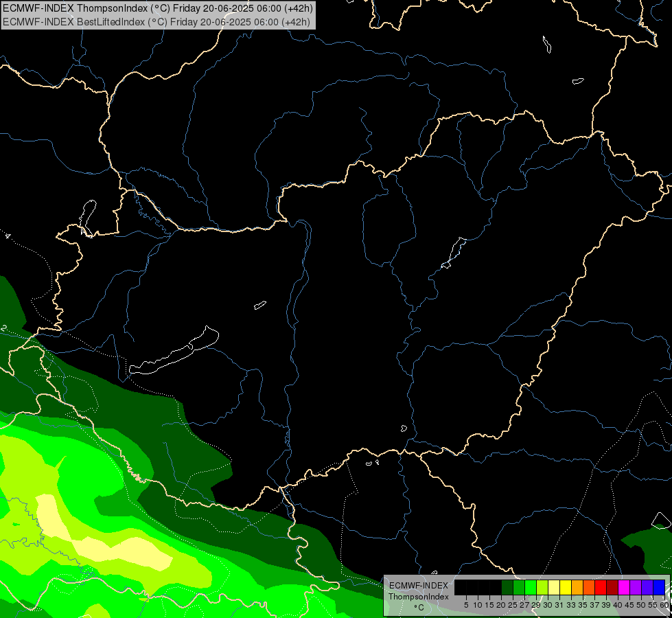Click the legend tick label '50'
The height and width of the screenshot is (618, 672).
(x=641, y=605)
